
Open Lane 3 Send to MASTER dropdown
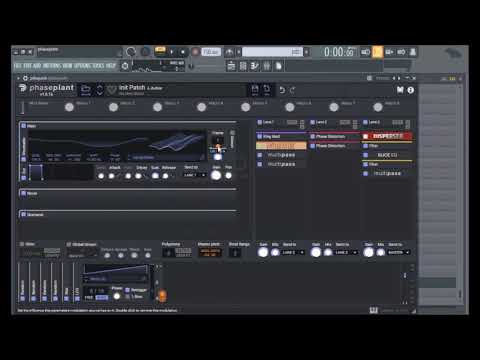click(399, 252)
